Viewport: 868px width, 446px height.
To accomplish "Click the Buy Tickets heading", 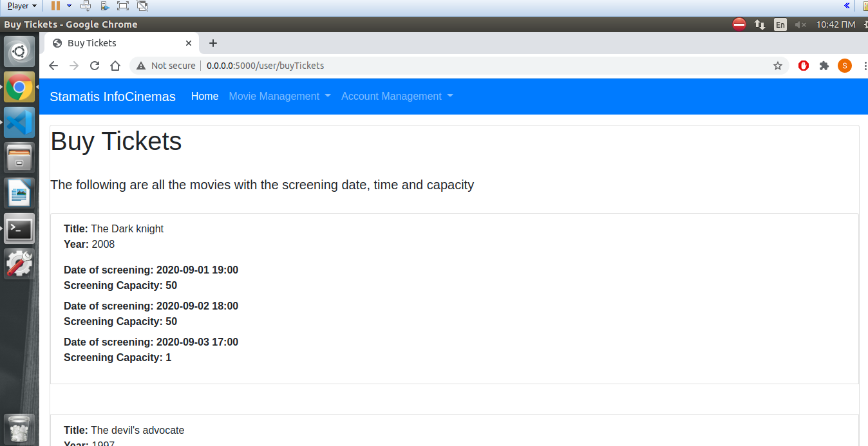I will pos(116,141).
